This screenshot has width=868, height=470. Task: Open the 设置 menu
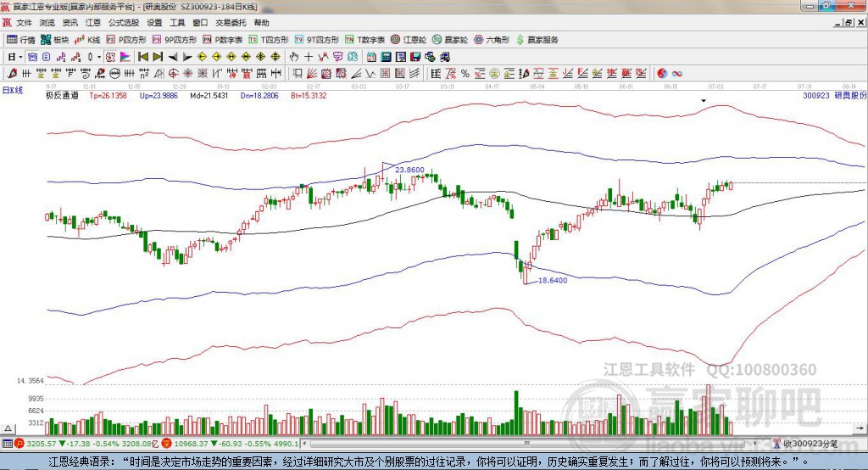click(154, 23)
